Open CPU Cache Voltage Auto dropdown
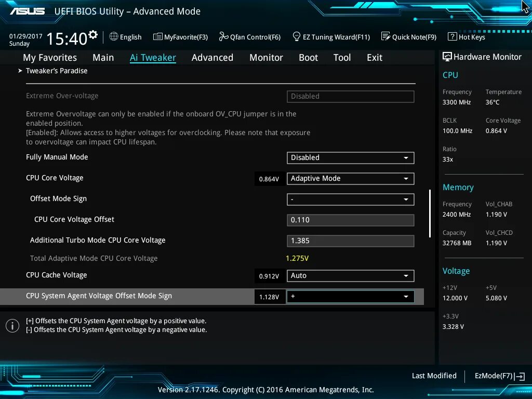The height and width of the screenshot is (399, 532). 351,276
